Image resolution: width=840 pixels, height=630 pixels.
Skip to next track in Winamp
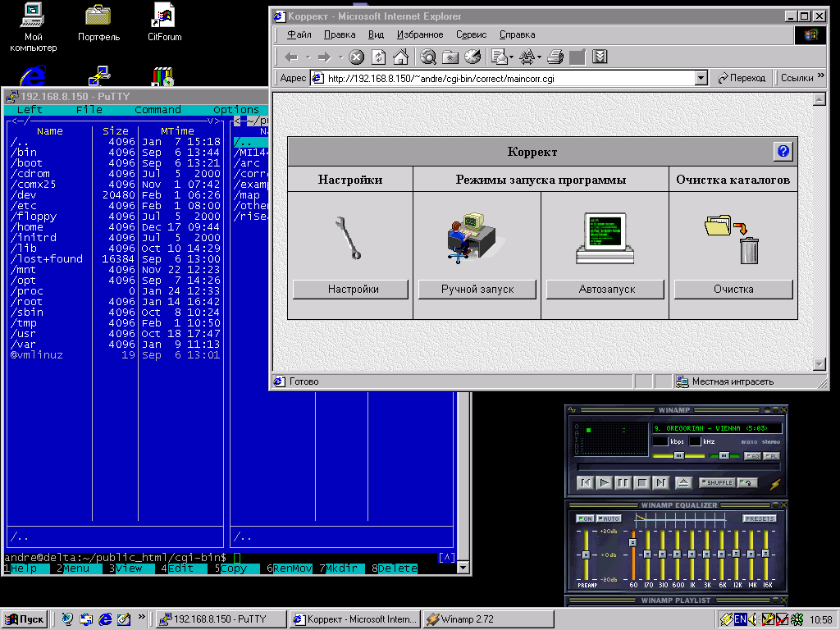660,482
